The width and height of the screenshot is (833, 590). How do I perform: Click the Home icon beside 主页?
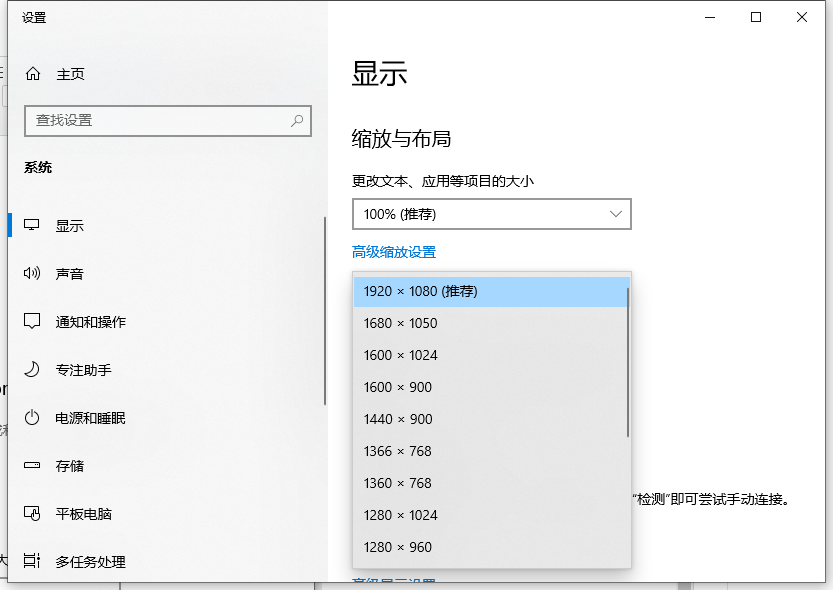coord(33,74)
